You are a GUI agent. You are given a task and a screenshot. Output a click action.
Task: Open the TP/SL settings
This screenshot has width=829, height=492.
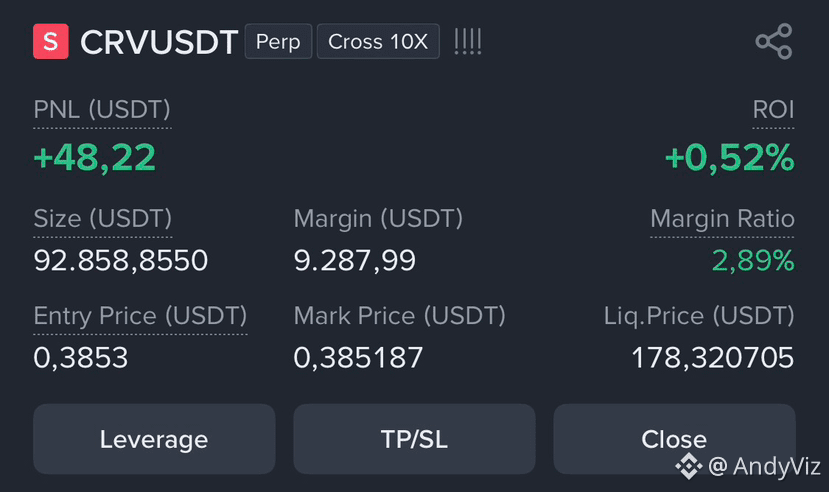coord(414,439)
